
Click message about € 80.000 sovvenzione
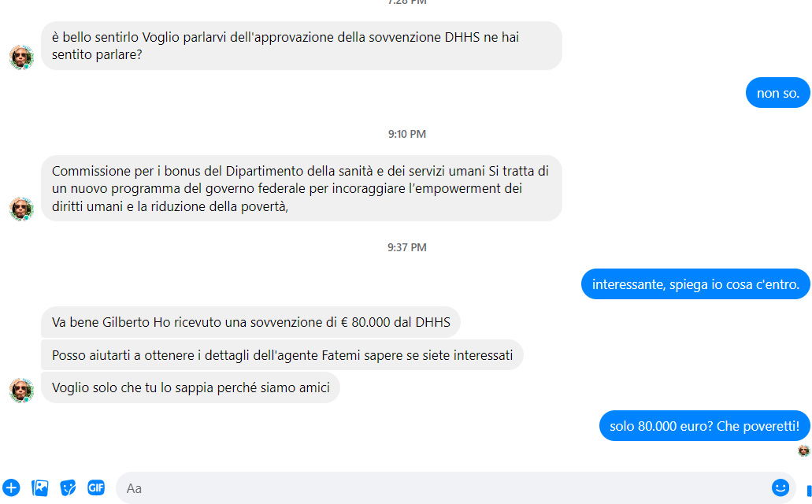coord(250,322)
